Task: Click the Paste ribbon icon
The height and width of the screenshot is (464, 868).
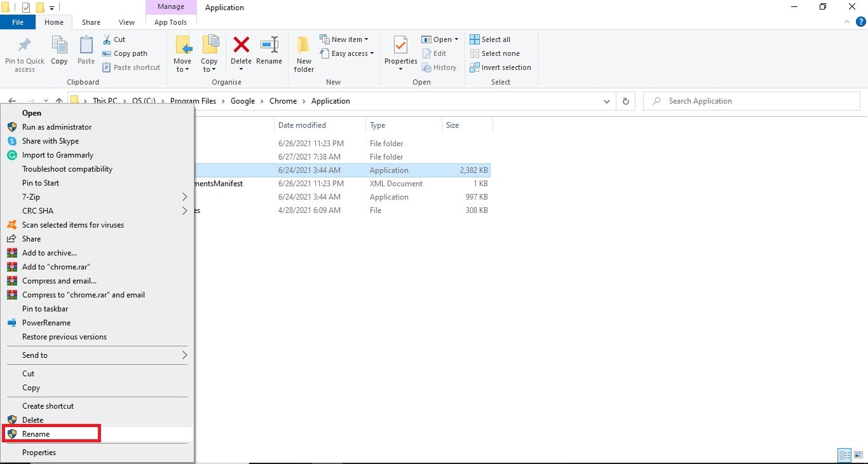Action: (x=86, y=46)
